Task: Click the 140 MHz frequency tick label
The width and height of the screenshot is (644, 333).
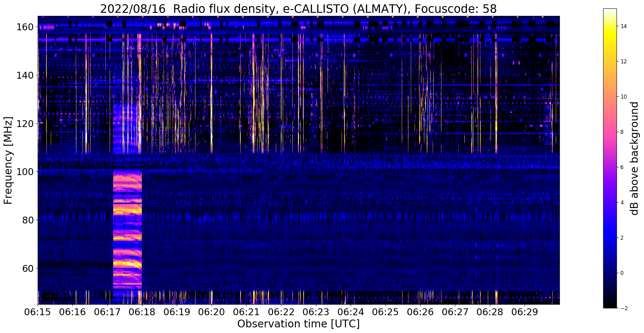Action: tap(25, 75)
